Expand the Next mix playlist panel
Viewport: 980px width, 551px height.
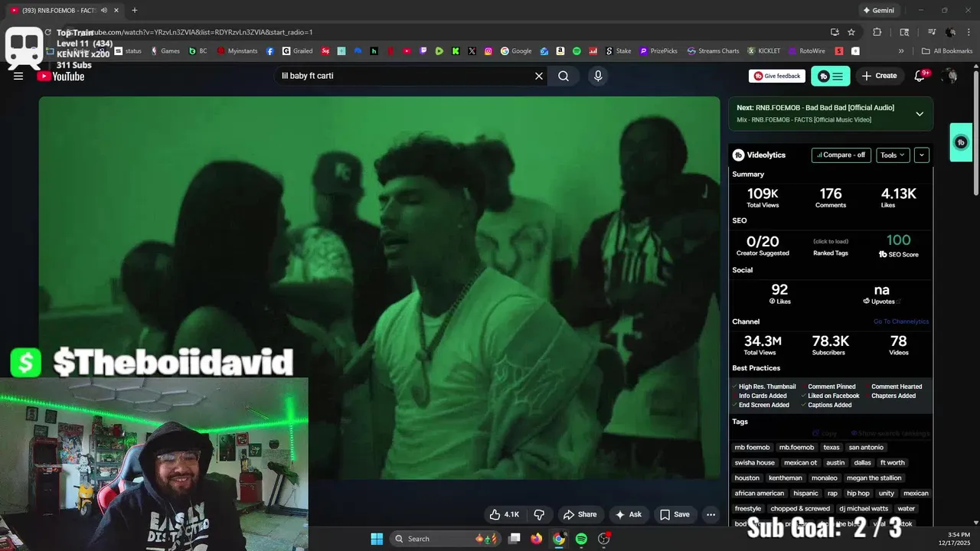coord(920,113)
